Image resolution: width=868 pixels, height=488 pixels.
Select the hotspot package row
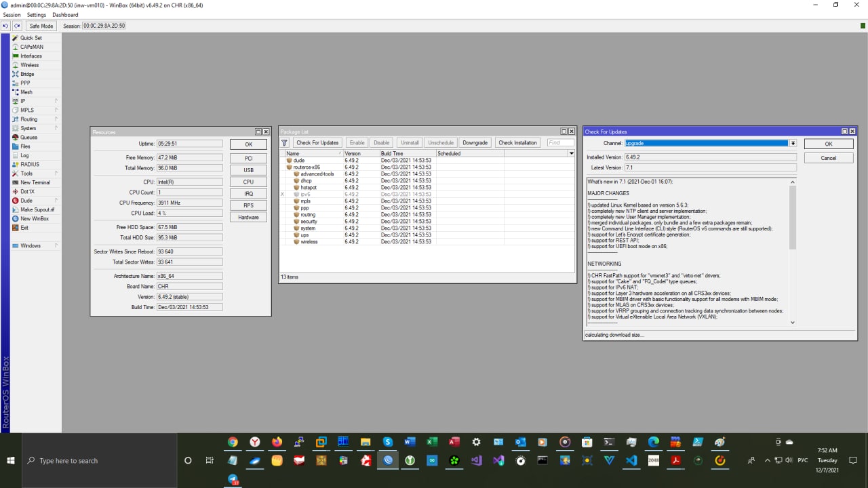coord(427,188)
